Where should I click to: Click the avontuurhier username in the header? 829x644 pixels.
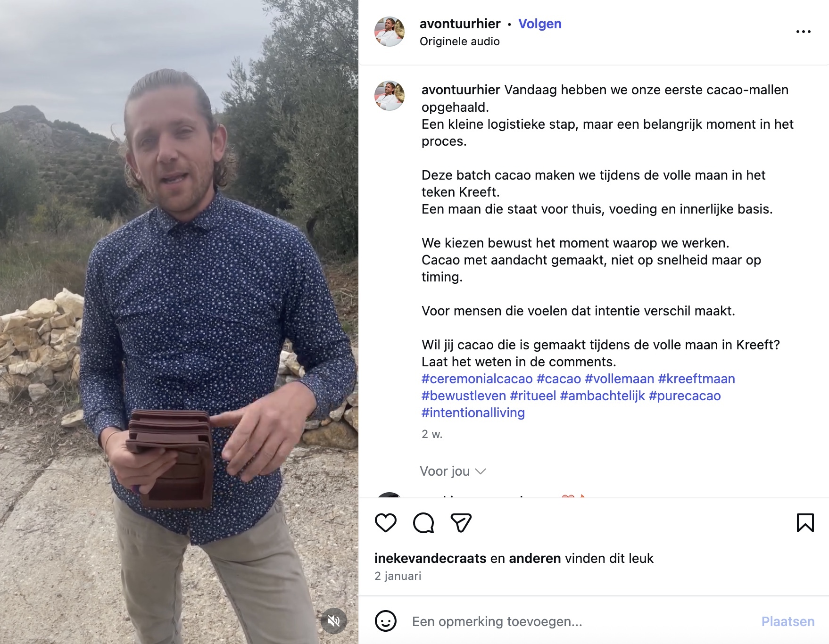tap(460, 24)
